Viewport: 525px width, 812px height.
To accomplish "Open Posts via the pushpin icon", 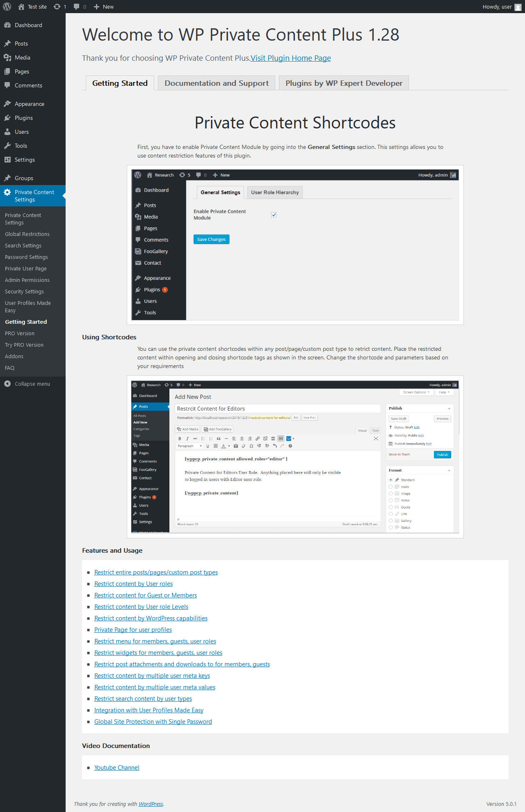I will click(7, 43).
